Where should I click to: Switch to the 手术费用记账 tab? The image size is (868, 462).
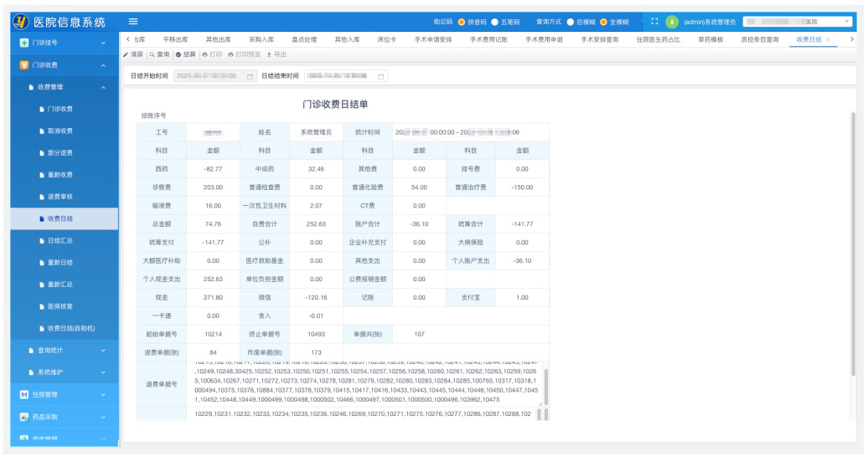[x=488, y=39]
